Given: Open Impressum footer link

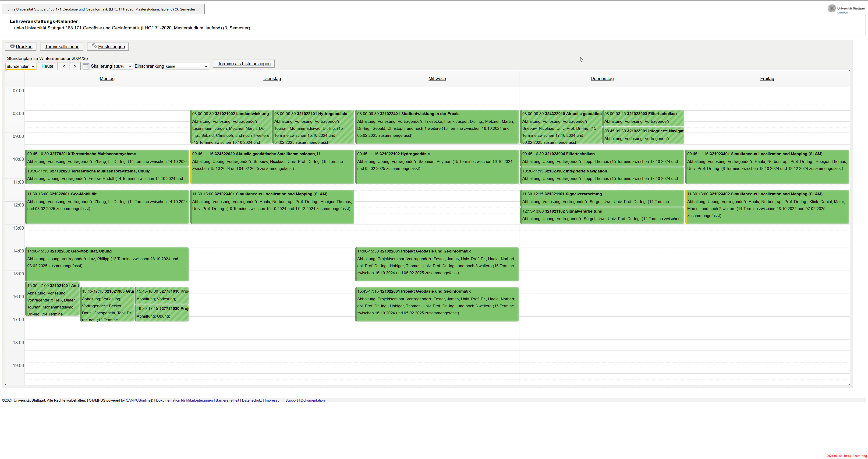Looking at the screenshot, I should click(273, 400).
